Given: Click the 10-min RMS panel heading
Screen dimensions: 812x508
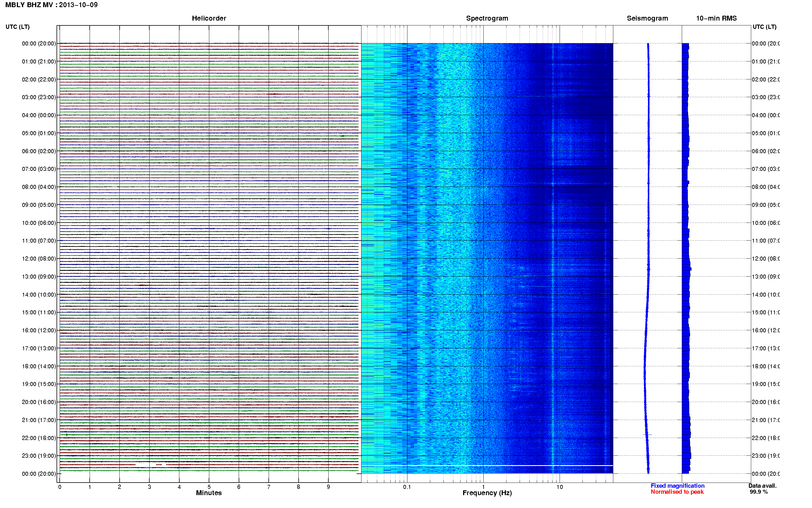Looking at the screenshot, I should click(716, 18).
